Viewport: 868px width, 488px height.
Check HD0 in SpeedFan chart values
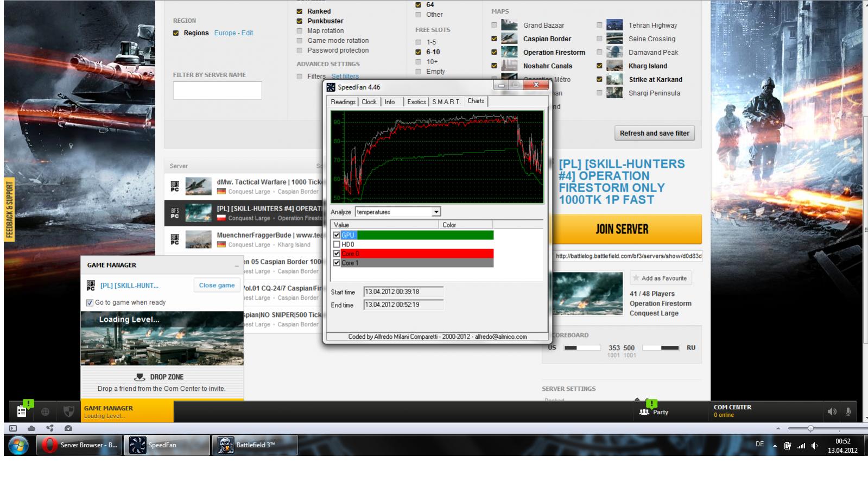(x=337, y=244)
